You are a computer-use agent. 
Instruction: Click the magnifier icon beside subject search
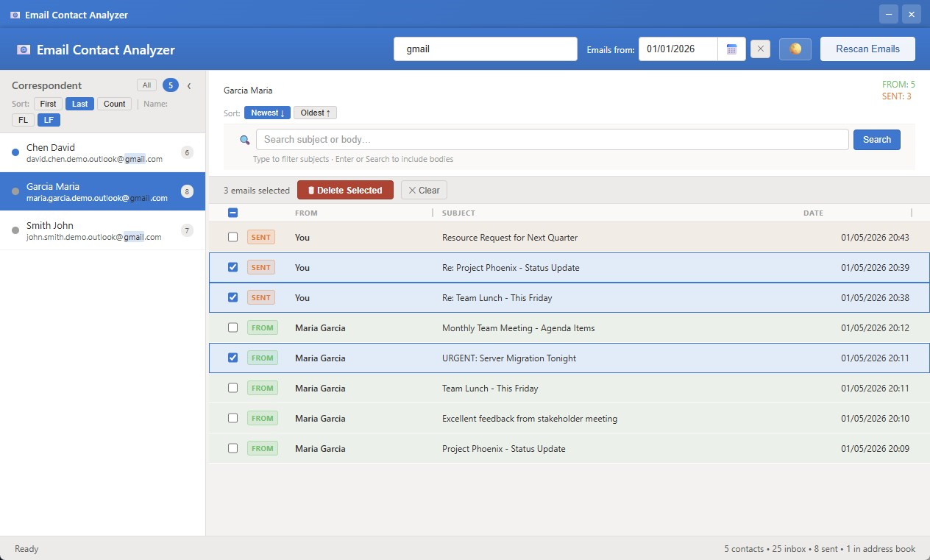coord(245,140)
